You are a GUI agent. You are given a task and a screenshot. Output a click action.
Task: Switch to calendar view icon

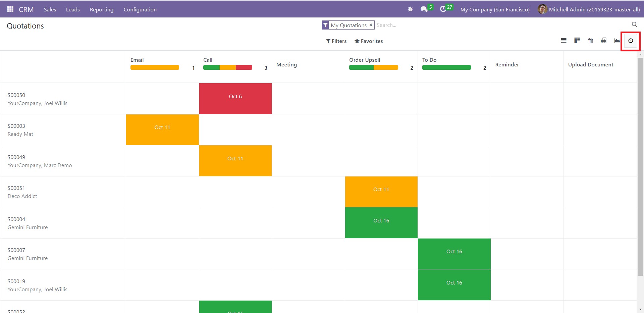point(590,41)
